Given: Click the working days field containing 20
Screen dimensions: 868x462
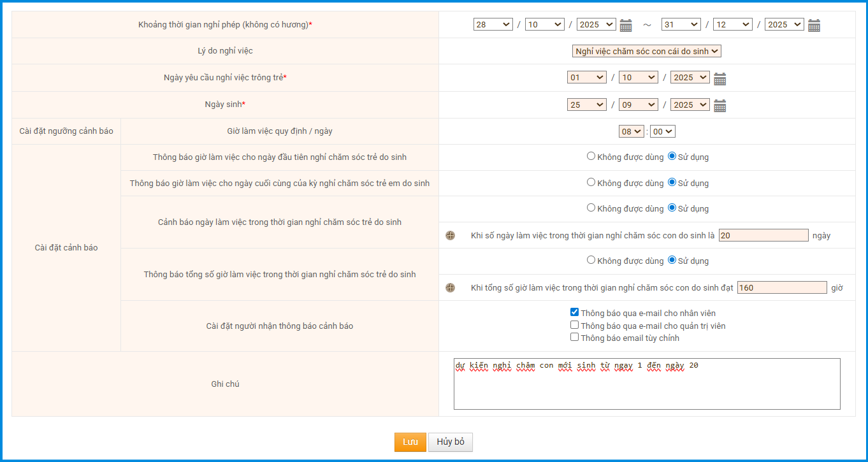Looking at the screenshot, I should [x=763, y=235].
